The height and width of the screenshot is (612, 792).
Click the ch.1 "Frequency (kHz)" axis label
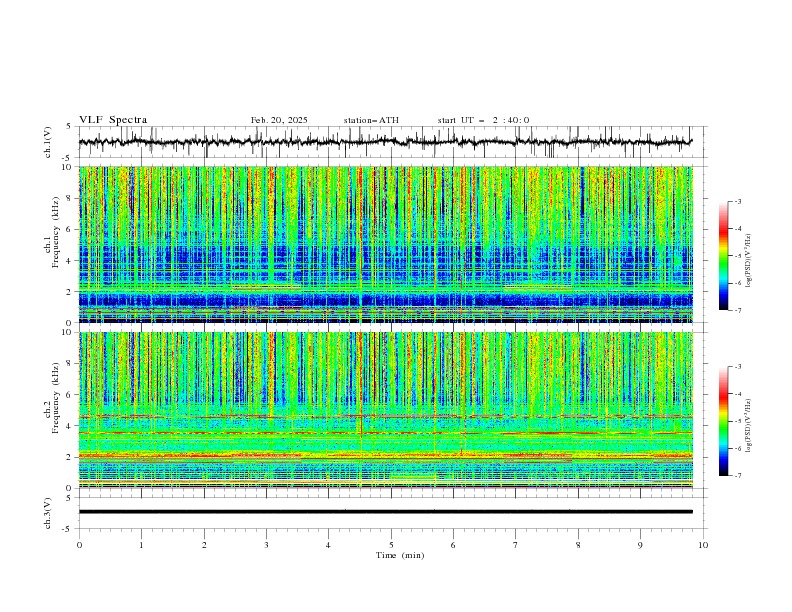pos(55,233)
